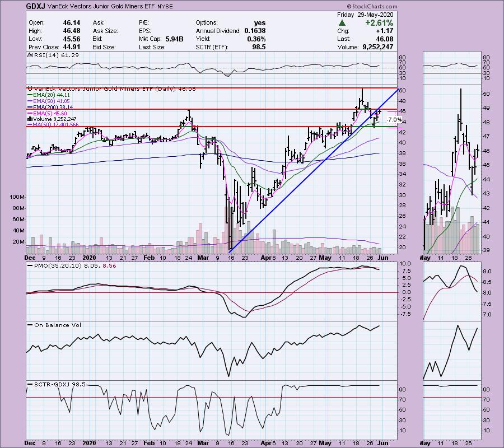The width and height of the screenshot is (504, 448).
Task: Click the -7.0% annotation label
Action: 394,119
